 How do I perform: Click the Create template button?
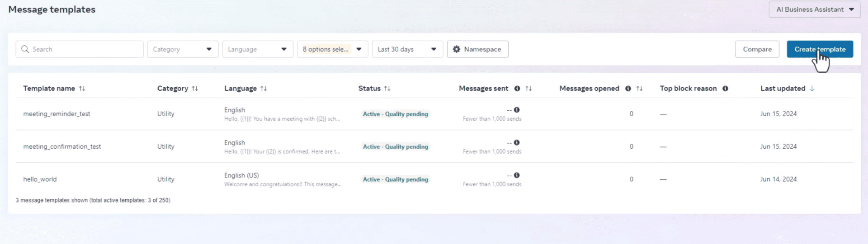coord(820,49)
